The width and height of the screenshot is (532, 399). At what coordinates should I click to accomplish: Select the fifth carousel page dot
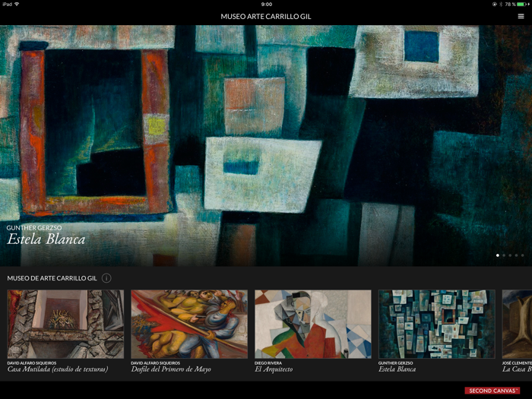(x=522, y=255)
